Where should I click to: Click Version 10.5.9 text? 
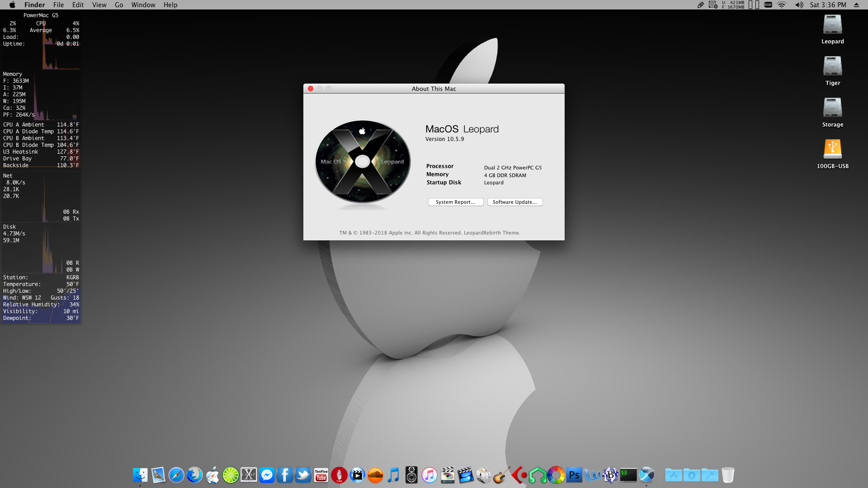click(x=444, y=139)
